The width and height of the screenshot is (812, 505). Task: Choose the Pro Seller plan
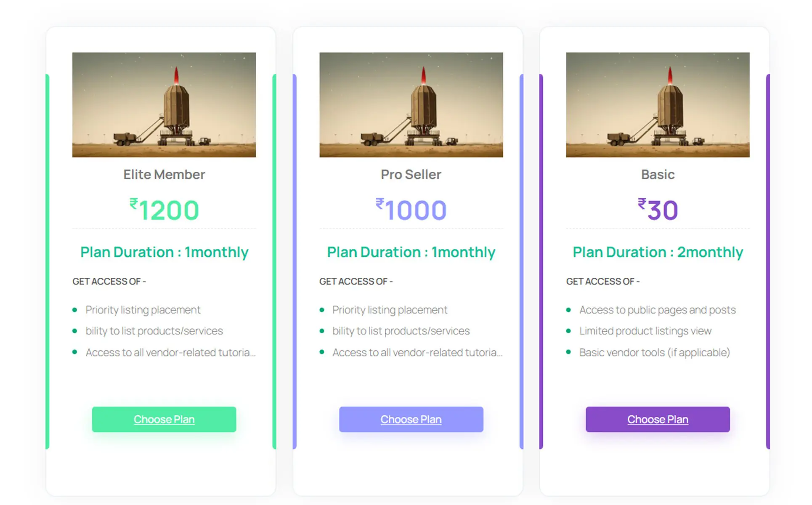[411, 419]
